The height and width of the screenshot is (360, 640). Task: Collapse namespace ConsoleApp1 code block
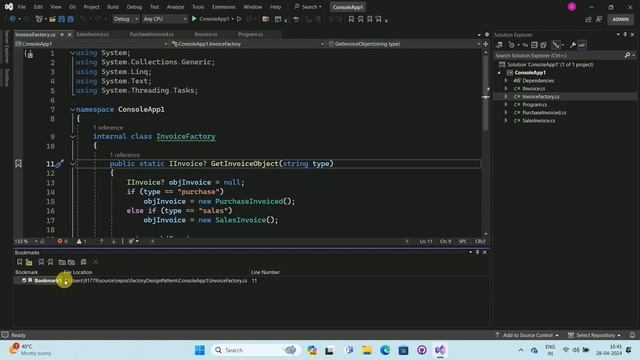coord(72,109)
